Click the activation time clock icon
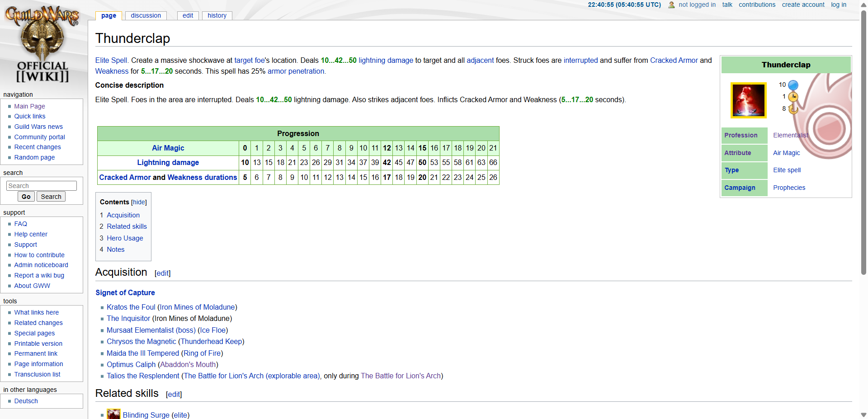 (793, 97)
